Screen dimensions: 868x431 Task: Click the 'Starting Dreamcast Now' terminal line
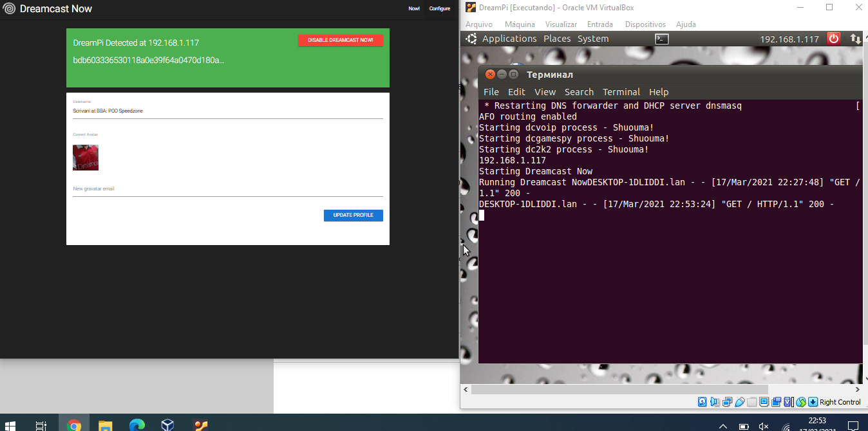tap(536, 171)
